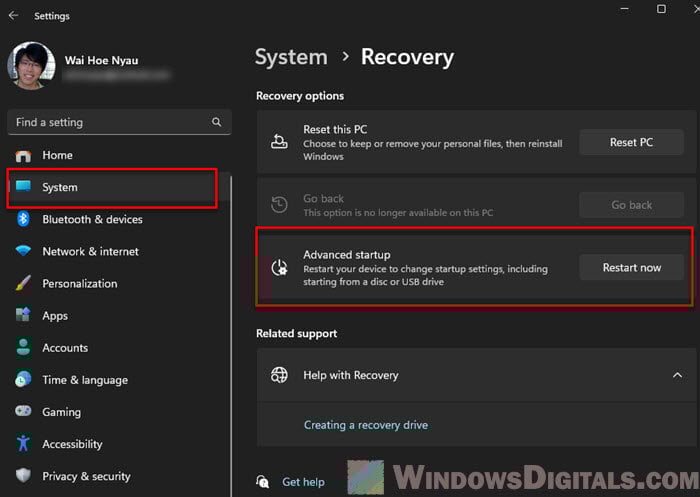Click the sidebar vertical scrollbar
Viewport: 700px width, 497px height.
231,335
